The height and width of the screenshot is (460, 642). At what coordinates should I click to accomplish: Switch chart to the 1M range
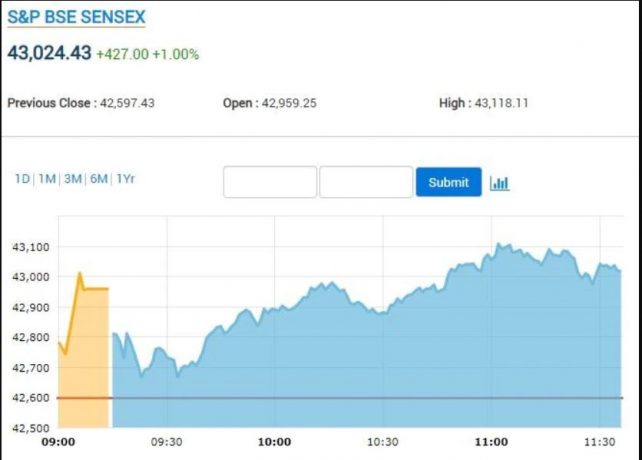click(x=47, y=179)
